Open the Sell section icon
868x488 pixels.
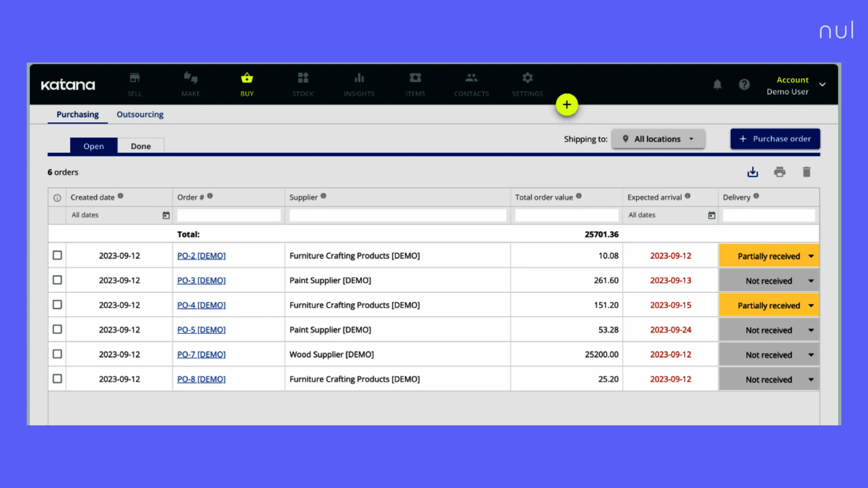(x=134, y=78)
